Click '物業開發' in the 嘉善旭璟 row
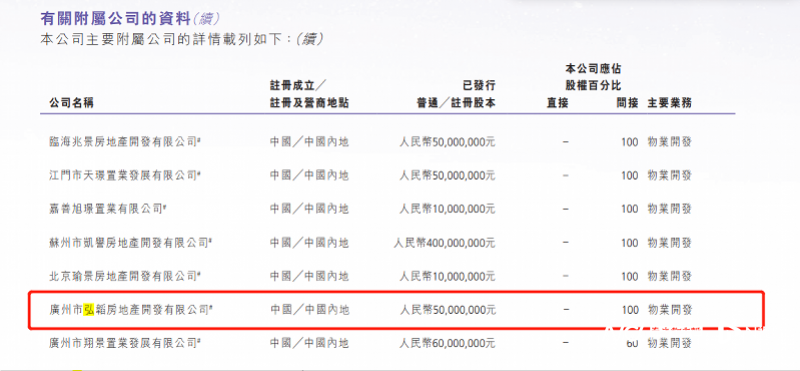Screen dimensions: 800x371 pos(669,209)
